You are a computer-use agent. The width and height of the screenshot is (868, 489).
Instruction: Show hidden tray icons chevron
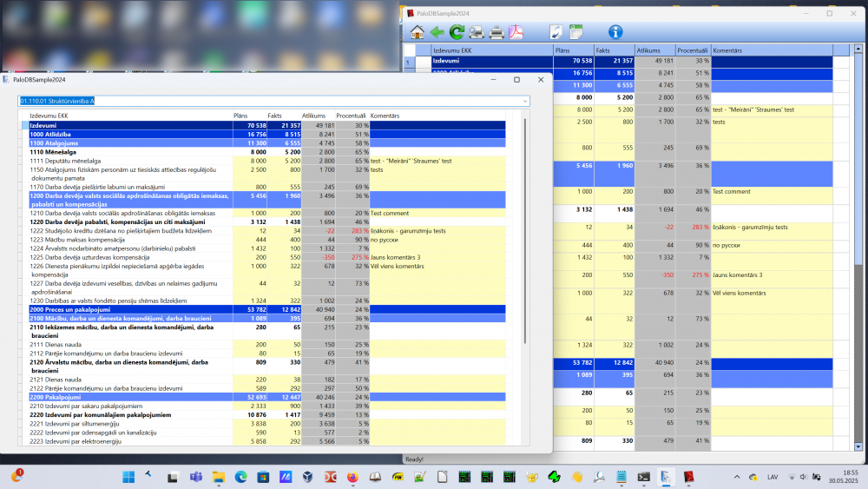(x=737, y=477)
